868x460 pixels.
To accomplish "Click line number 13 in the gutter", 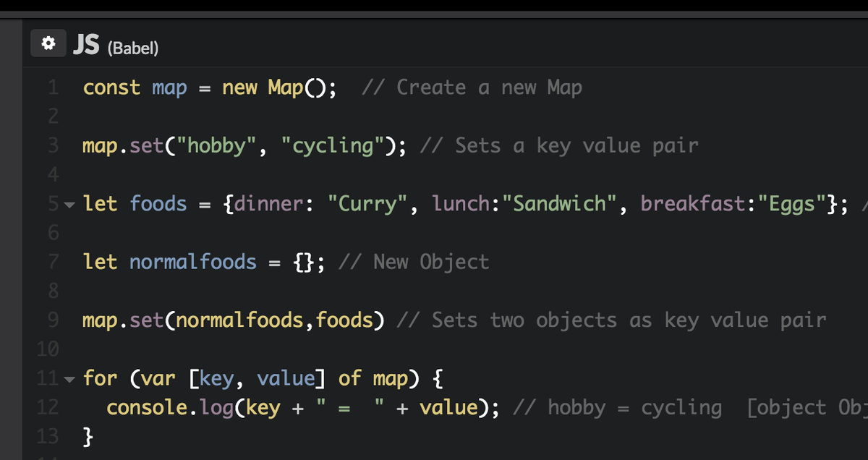I will click(47, 436).
